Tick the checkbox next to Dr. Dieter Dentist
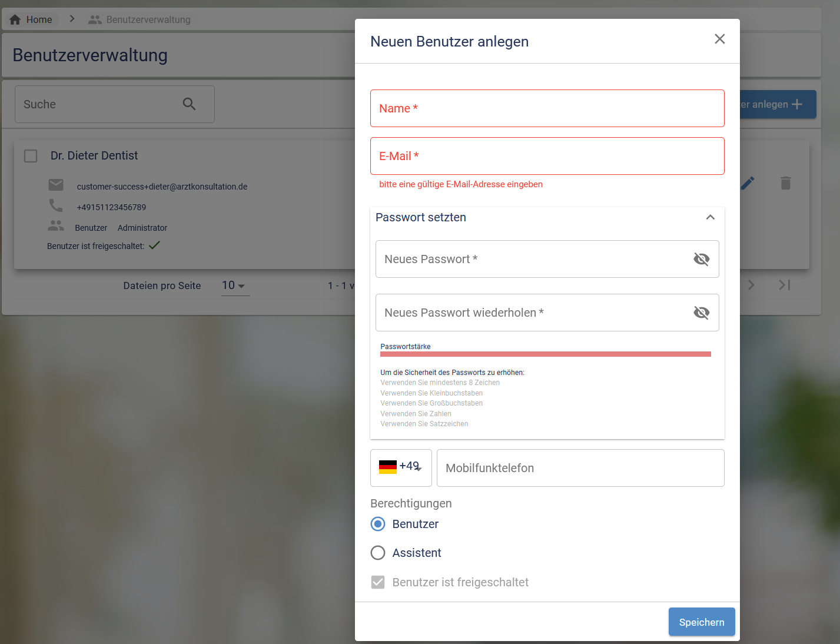 [31, 156]
